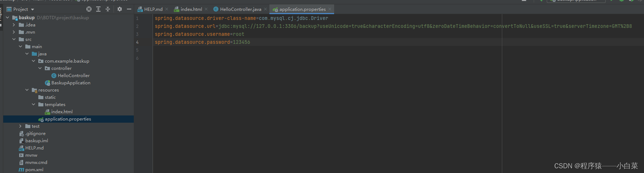
Task: Select the mvnw file
Action: (31, 155)
